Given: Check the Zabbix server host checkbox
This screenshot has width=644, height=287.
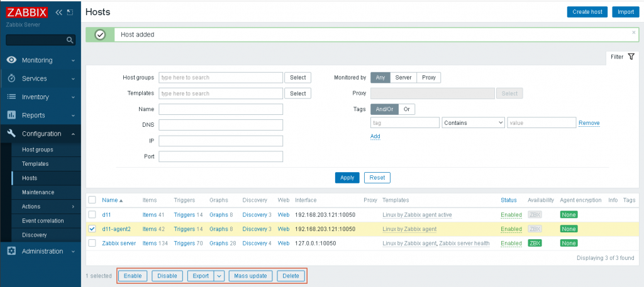Looking at the screenshot, I should click(x=92, y=243).
